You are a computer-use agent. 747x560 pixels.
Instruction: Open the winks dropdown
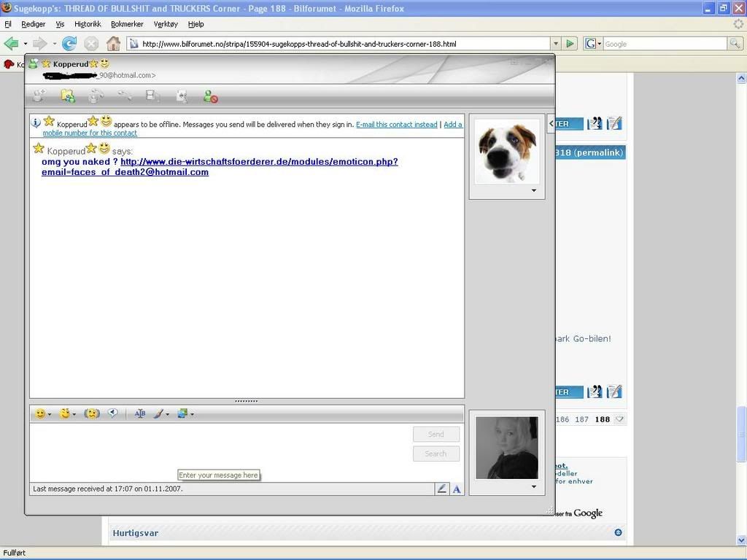(74, 414)
